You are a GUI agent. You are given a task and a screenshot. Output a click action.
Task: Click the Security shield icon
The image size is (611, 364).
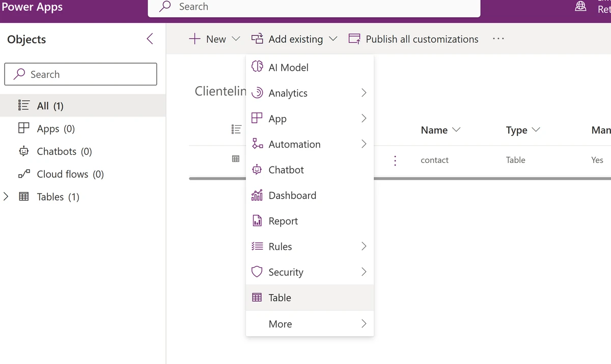(258, 272)
